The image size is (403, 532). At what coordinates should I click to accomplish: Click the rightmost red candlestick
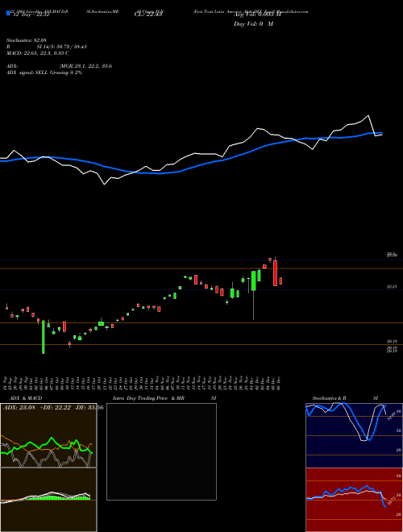coord(280,281)
